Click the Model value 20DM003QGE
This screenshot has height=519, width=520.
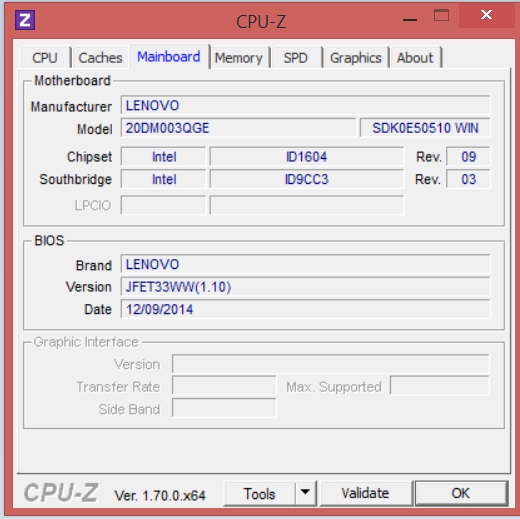(x=238, y=128)
